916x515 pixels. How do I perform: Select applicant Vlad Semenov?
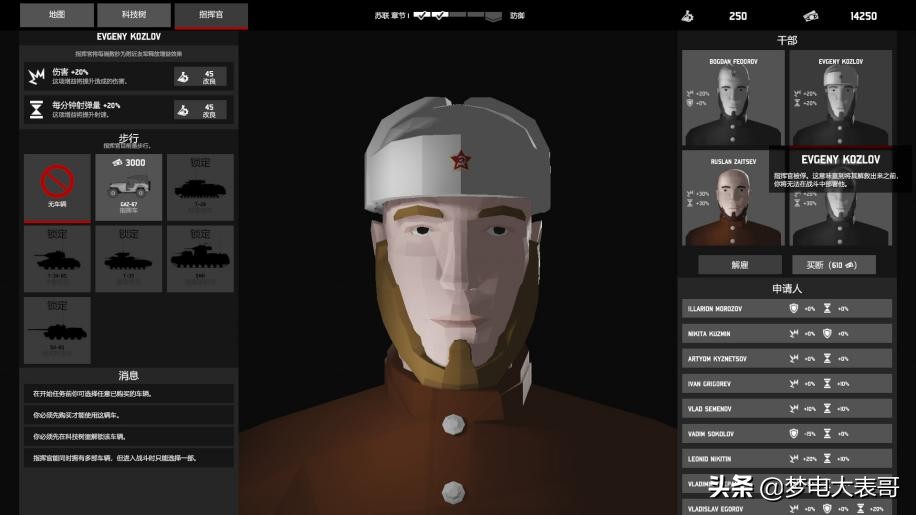coord(786,409)
